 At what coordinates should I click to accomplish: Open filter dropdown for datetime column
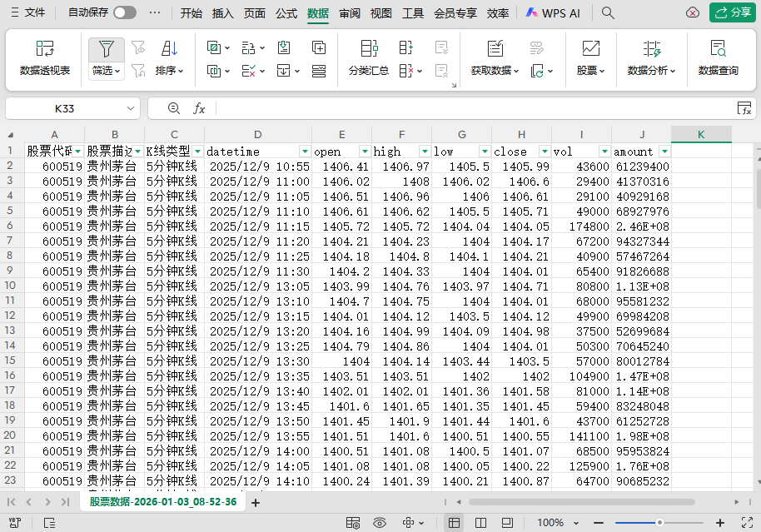[305, 152]
